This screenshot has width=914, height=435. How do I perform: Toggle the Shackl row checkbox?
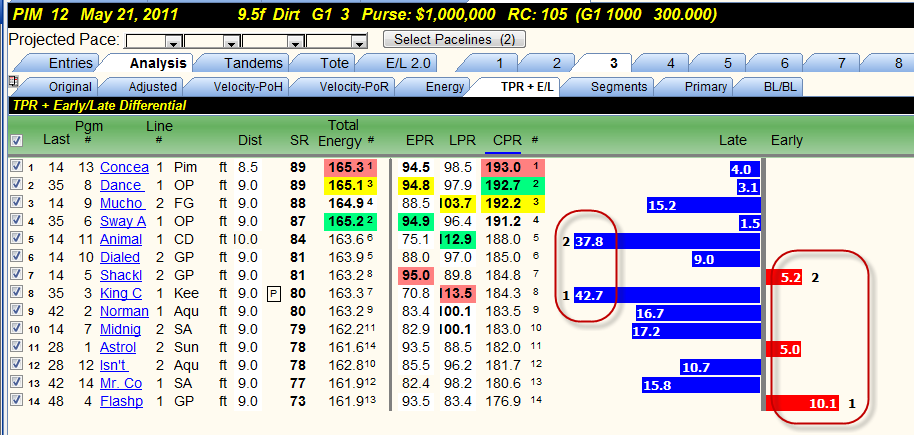pyautogui.click(x=16, y=274)
